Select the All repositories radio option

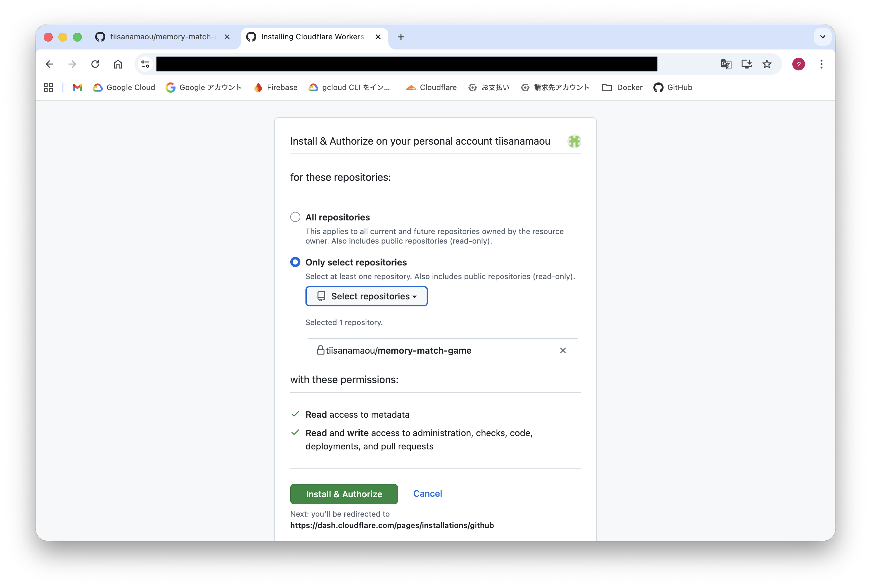(295, 217)
